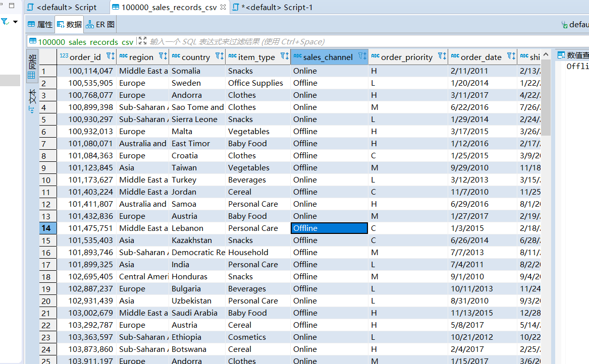Switch to grid view (网格) side tab

tap(31, 67)
